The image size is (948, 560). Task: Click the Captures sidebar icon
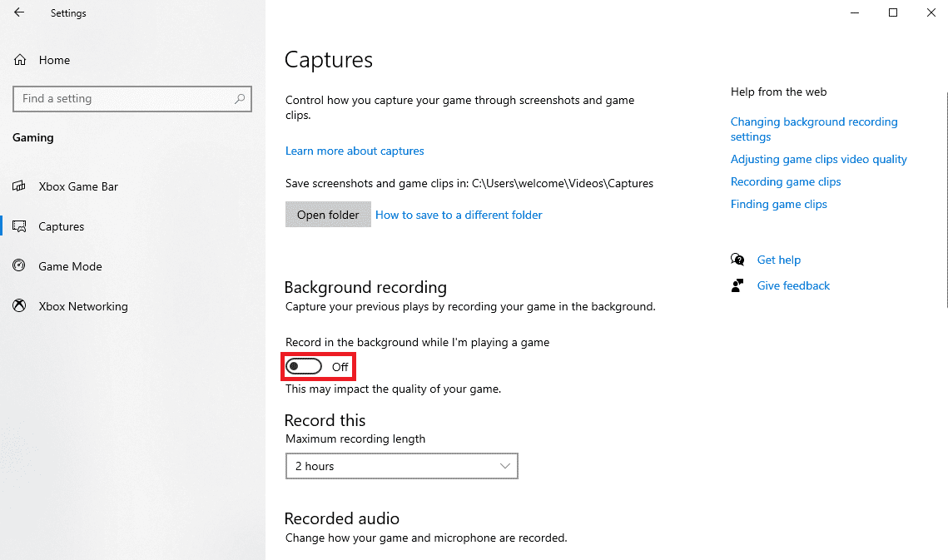click(20, 226)
